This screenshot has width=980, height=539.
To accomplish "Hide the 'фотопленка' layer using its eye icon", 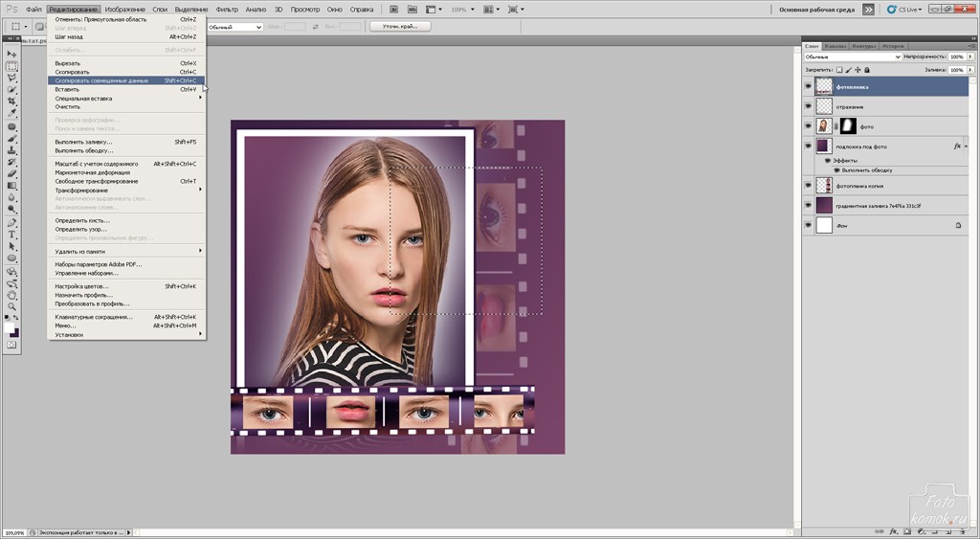I will point(808,86).
